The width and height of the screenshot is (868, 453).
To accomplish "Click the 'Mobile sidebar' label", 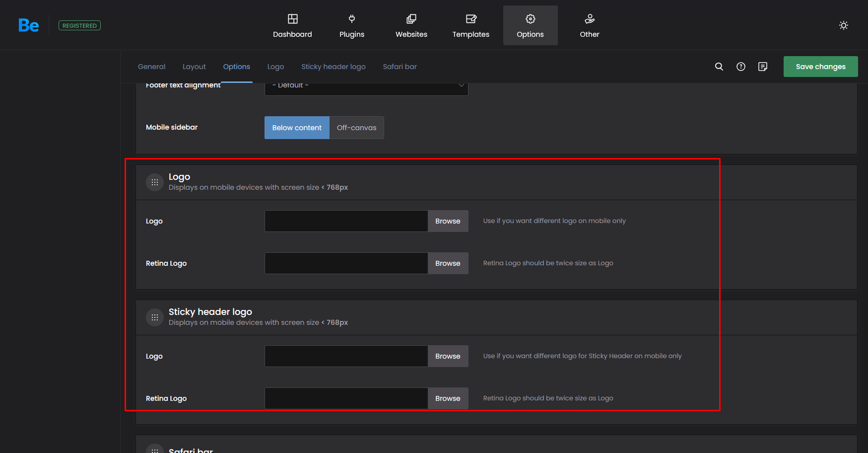I will (x=172, y=127).
